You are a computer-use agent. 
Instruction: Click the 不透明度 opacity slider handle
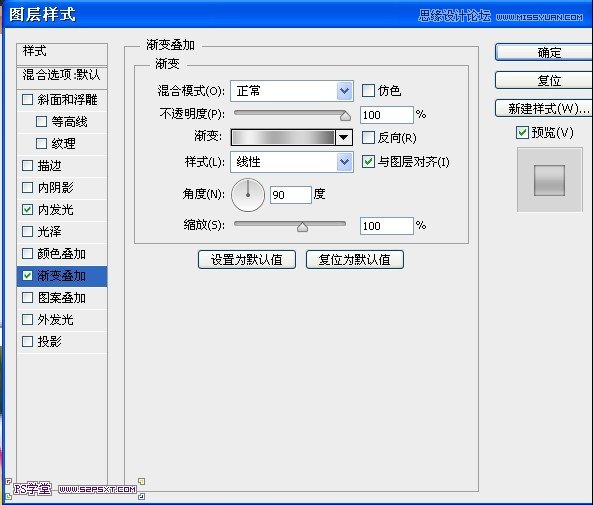(x=345, y=116)
